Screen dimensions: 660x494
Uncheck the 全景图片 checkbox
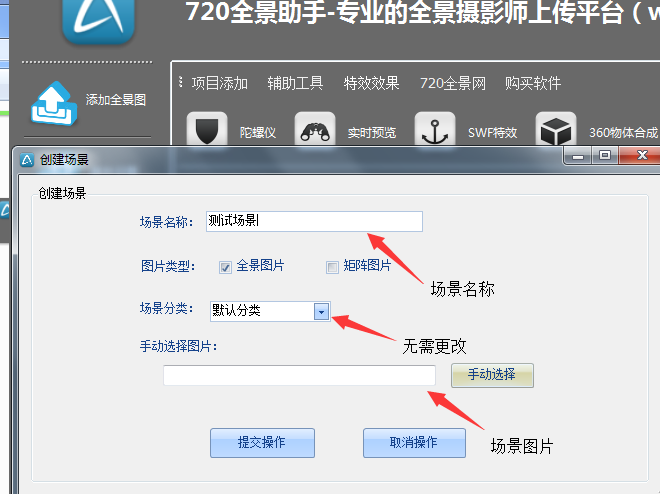225,267
